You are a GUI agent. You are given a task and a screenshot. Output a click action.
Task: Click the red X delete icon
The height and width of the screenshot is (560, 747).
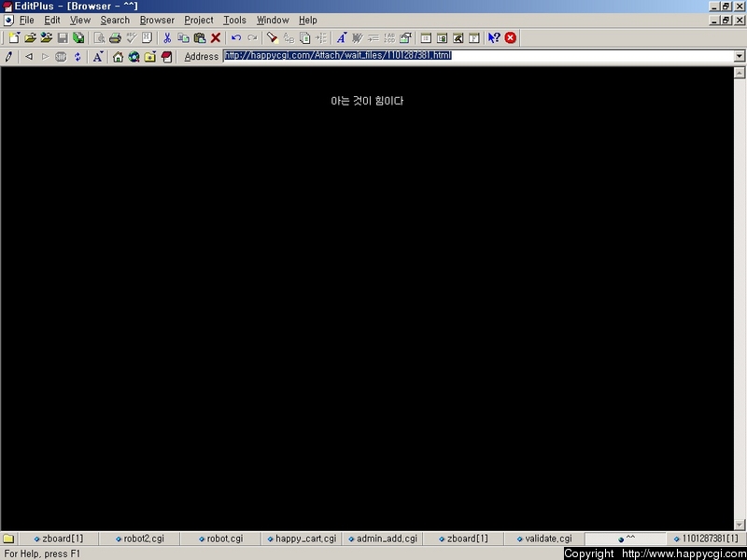tap(216, 37)
